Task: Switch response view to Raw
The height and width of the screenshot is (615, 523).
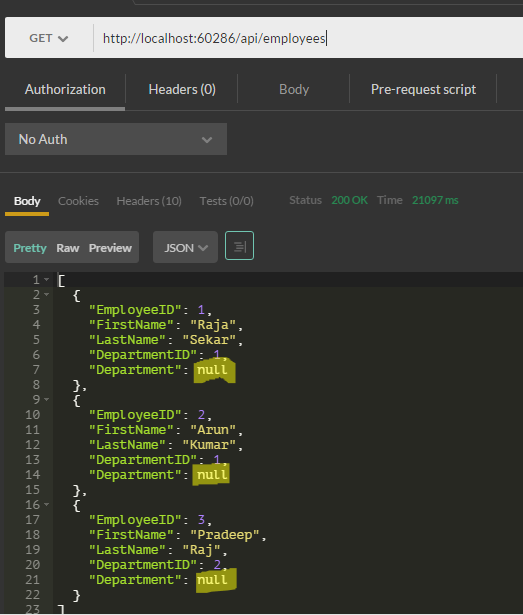Action: coord(68,248)
